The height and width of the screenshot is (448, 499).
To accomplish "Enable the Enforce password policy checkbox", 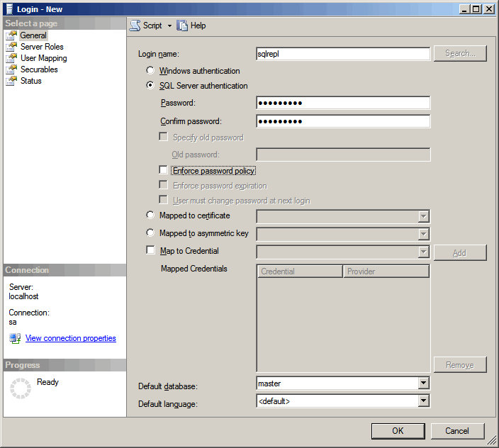I will [x=164, y=171].
